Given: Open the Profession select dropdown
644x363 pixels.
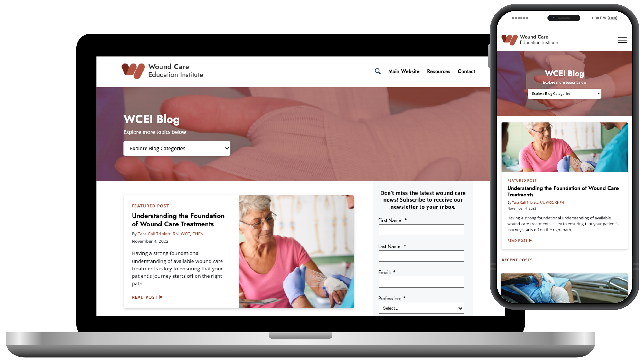Looking at the screenshot, I should point(422,308).
